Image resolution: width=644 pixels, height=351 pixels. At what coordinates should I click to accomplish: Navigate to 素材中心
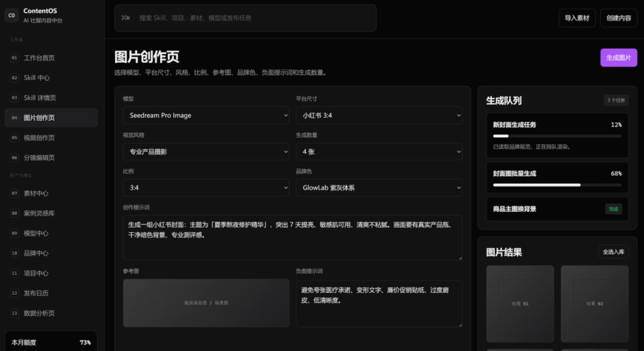click(x=51, y=193)
